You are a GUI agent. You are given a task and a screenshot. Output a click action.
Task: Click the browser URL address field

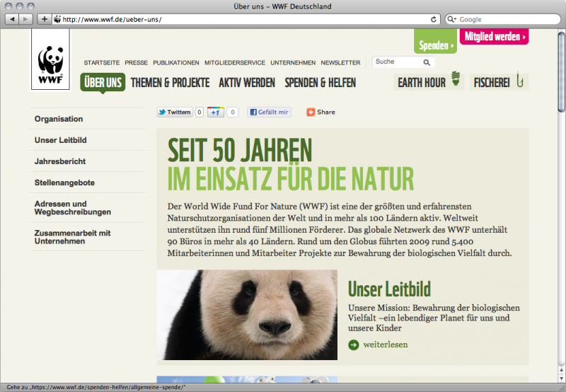pos(246,19)
